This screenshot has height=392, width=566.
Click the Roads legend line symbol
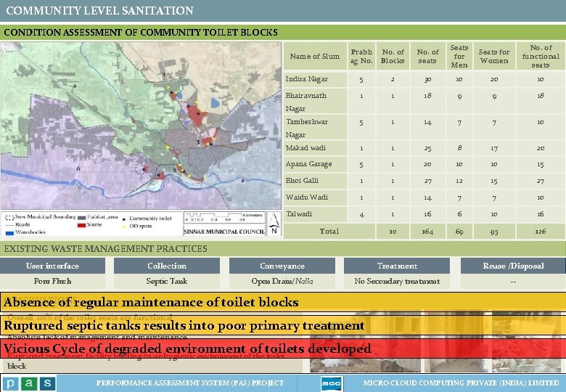tap(9, 225)
